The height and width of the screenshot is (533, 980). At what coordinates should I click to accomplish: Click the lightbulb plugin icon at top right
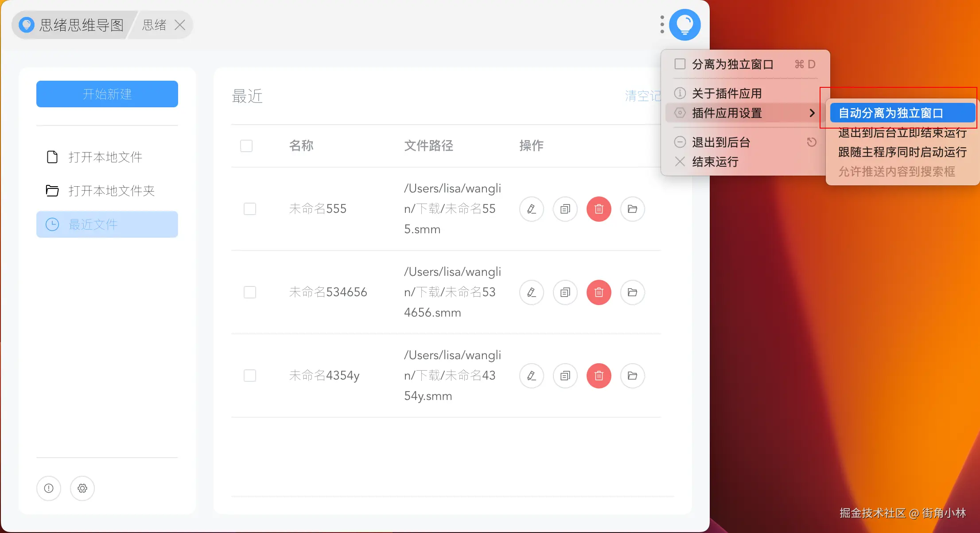(684, 25)
